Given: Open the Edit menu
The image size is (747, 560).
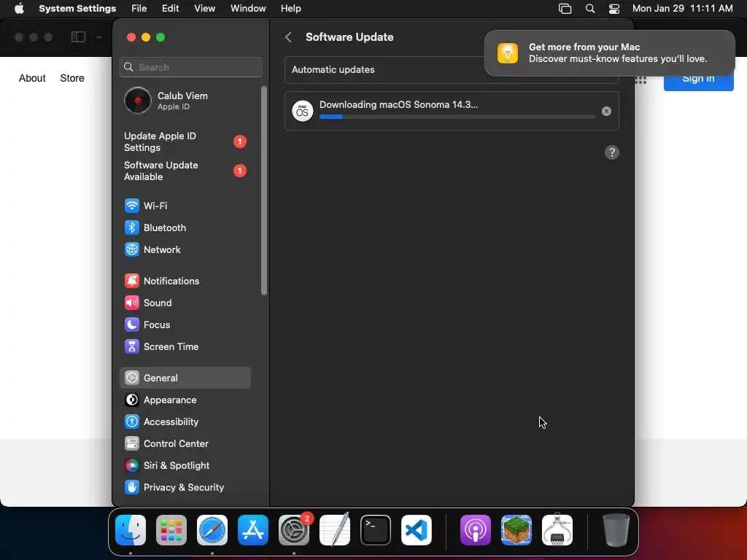Looking at the screenshot, I should (x=170, y=9).
